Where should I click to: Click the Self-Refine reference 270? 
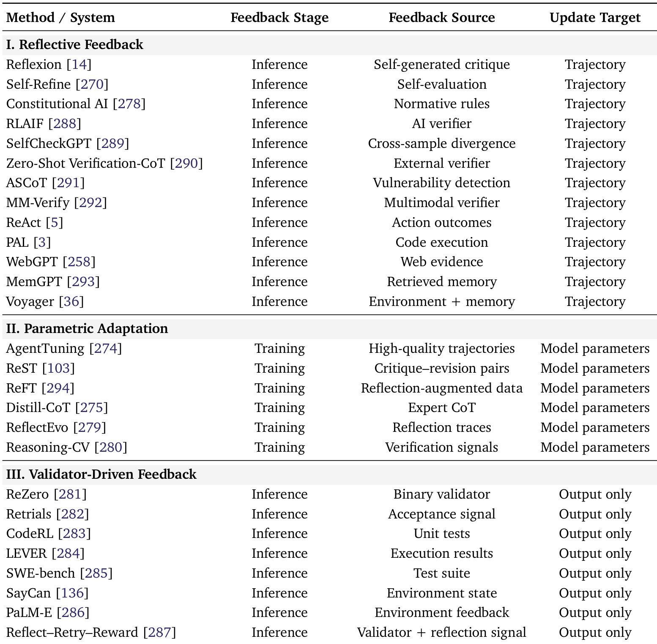(x=92, y=85)
